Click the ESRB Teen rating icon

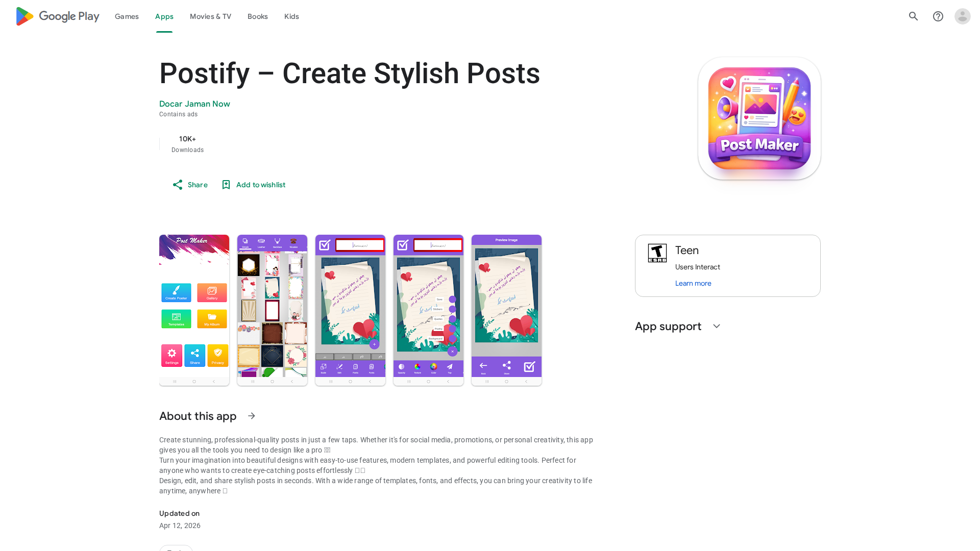tap(657, 253)
